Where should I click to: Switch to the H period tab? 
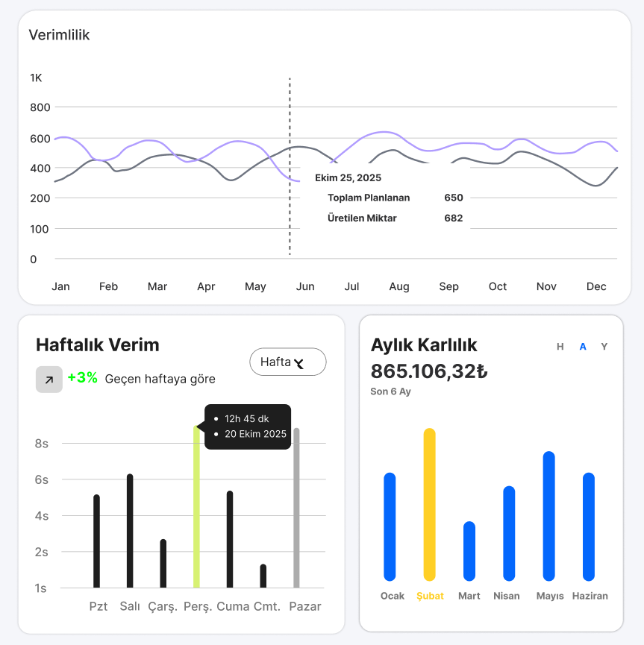(560, 346)
